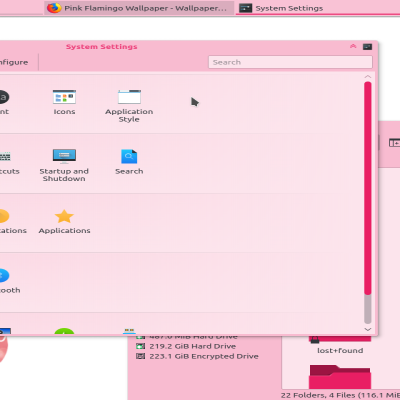Click the chevron button in System Settings titlebar
Viewport: 400px width, 400px height.
tap(353, 46)
